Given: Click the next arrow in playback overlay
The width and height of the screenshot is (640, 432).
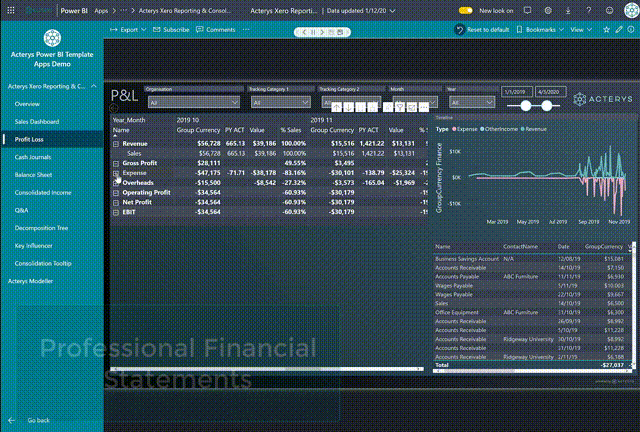Looking at the screenshot, I should pos(322,32).
